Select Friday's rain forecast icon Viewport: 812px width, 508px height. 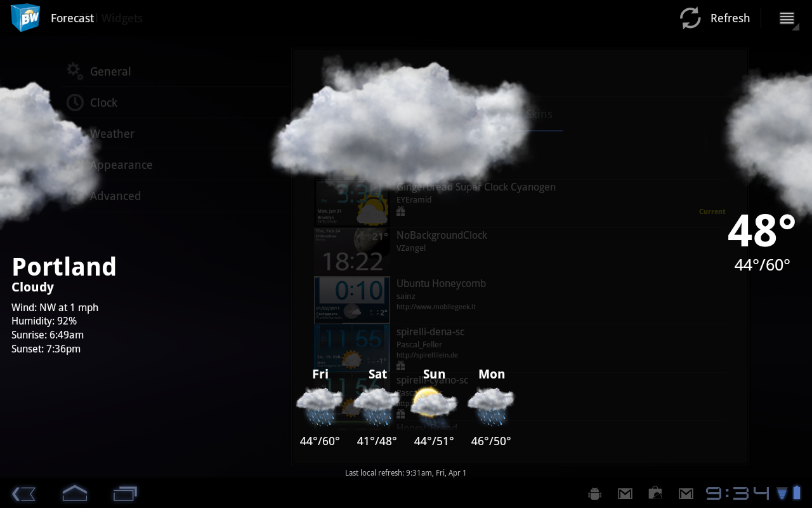click(320, 406)
